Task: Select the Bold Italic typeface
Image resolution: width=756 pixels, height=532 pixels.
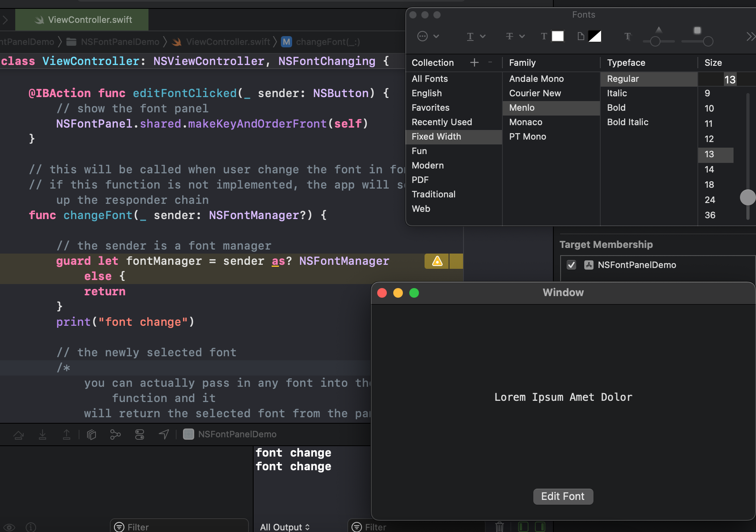Action: pos(649,122)
